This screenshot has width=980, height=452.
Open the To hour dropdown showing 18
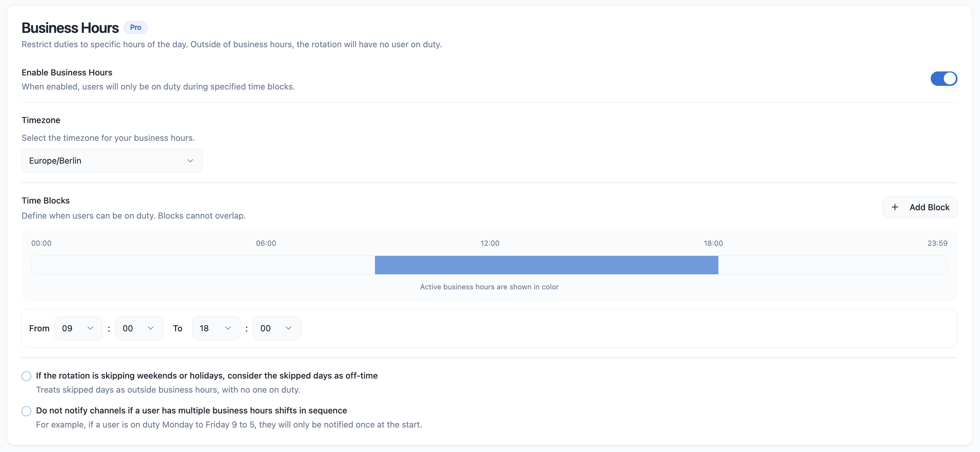pyautogui.click(x=216, y=328)
